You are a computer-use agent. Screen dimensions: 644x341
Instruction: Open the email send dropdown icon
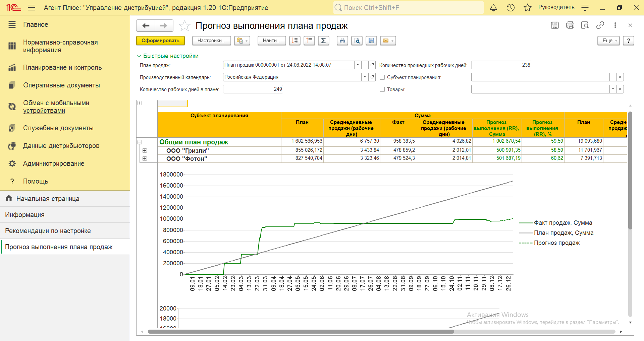tap(388, 41)
